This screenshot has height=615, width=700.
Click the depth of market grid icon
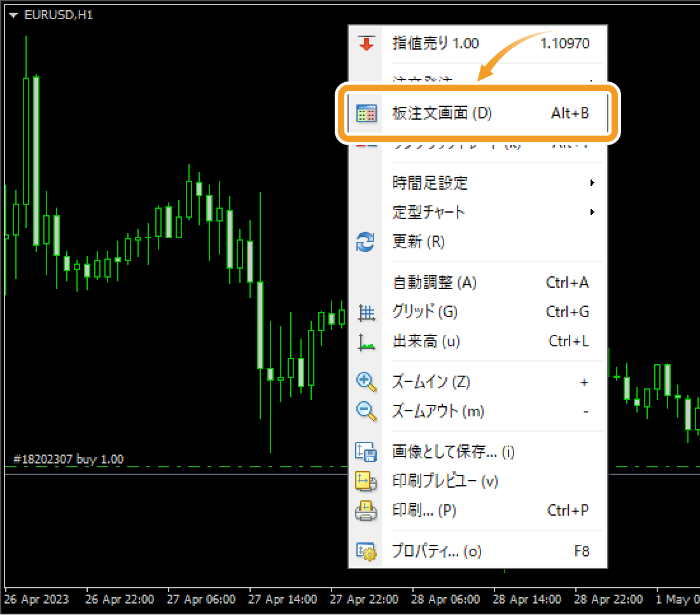point(367,113)
